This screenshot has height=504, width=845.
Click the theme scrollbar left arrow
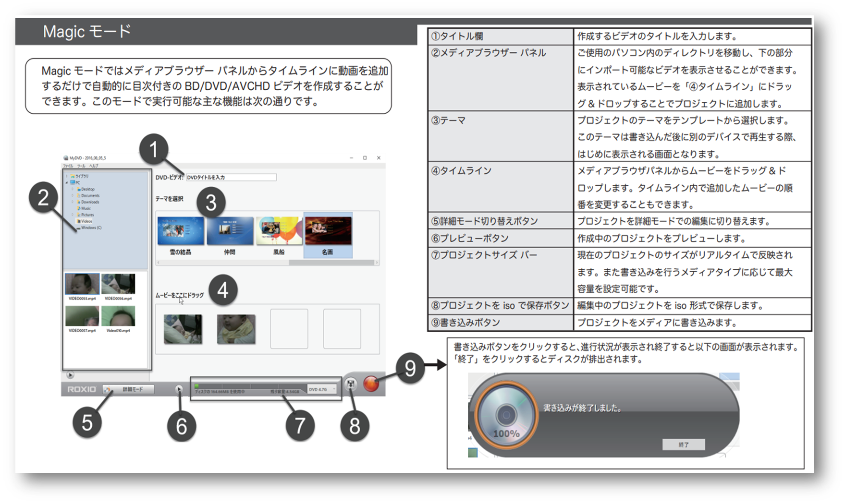click(159, 263)
